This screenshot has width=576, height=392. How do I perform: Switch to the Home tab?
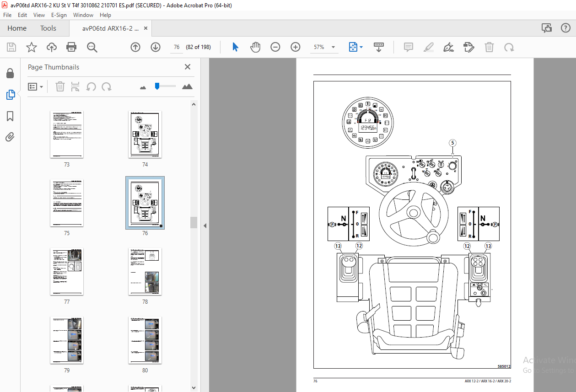[x=17, y=28]
